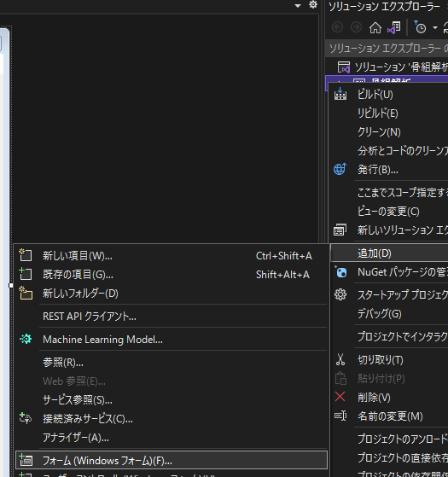
Task: Select スタートアップ プロジェクト menu entry
Action: point(390,294)
